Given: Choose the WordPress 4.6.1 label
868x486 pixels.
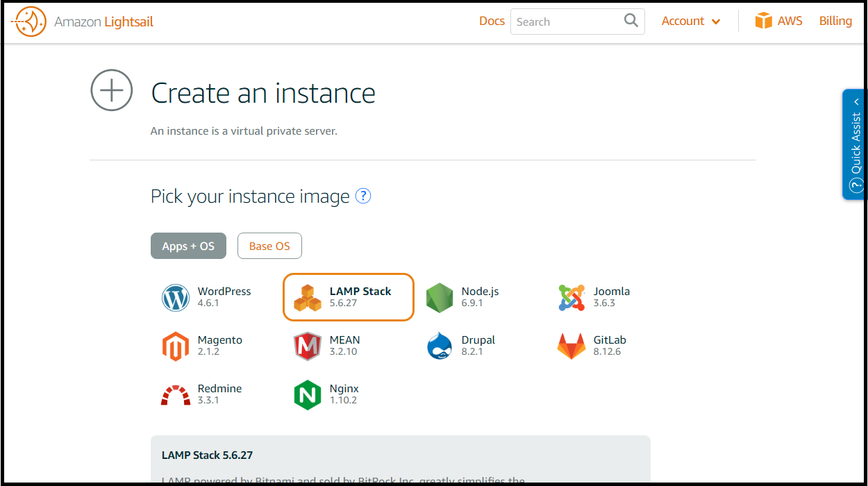Looking at the screenshot, I should tap(224, 297).
